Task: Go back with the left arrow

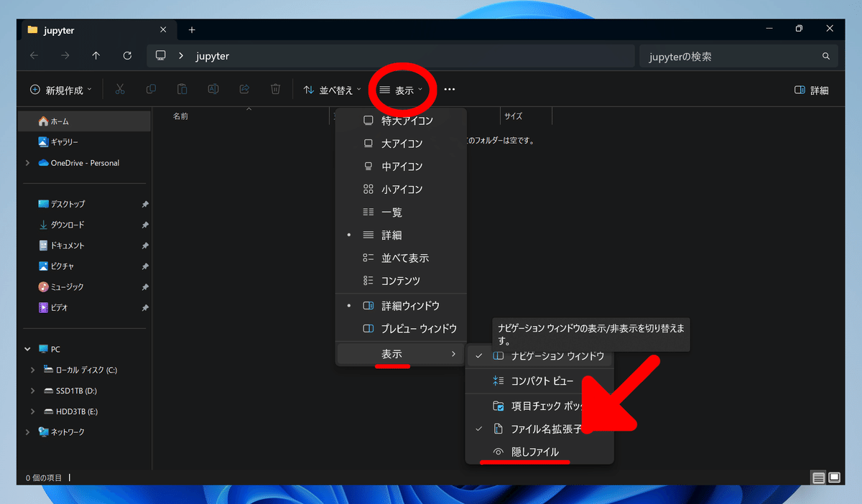Action: point(34,55)
